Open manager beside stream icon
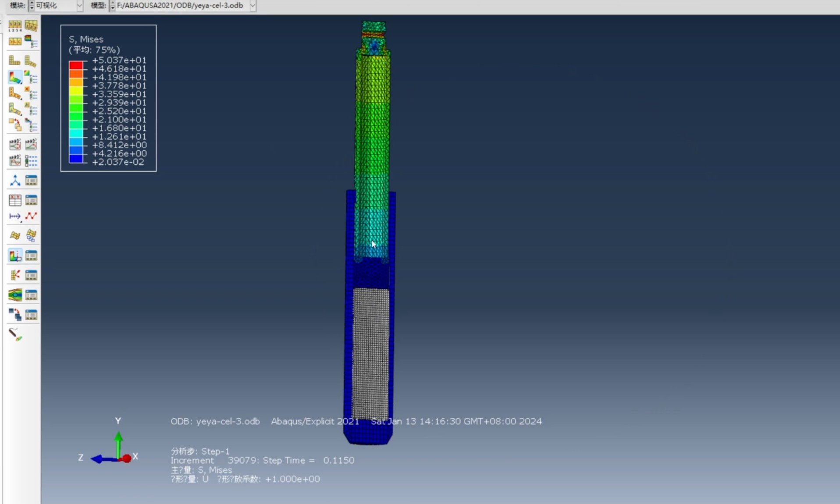This screenshot has width=840, height=504. (x=31, y=295)
